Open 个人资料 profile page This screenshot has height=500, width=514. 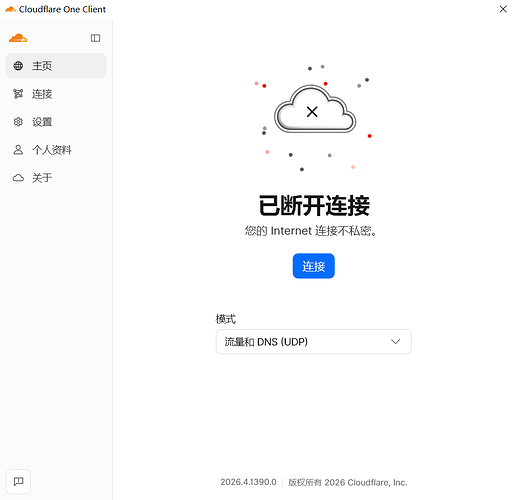56,150
